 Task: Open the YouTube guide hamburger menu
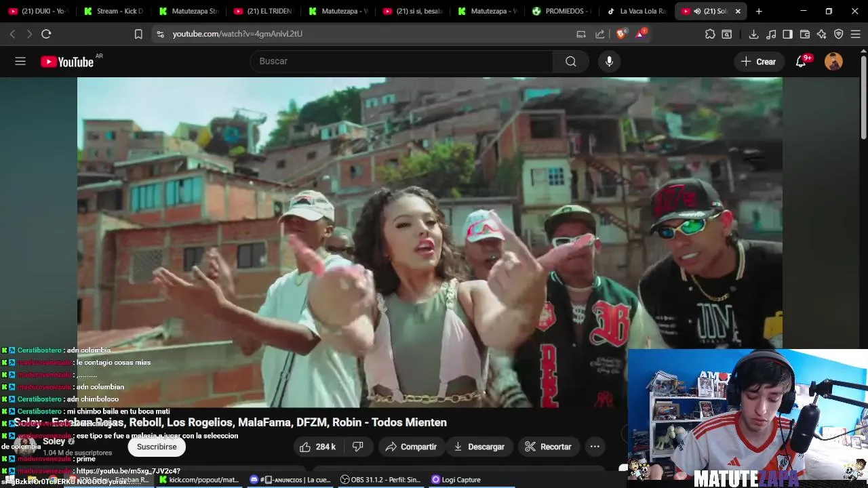click(x=20, y=61)
